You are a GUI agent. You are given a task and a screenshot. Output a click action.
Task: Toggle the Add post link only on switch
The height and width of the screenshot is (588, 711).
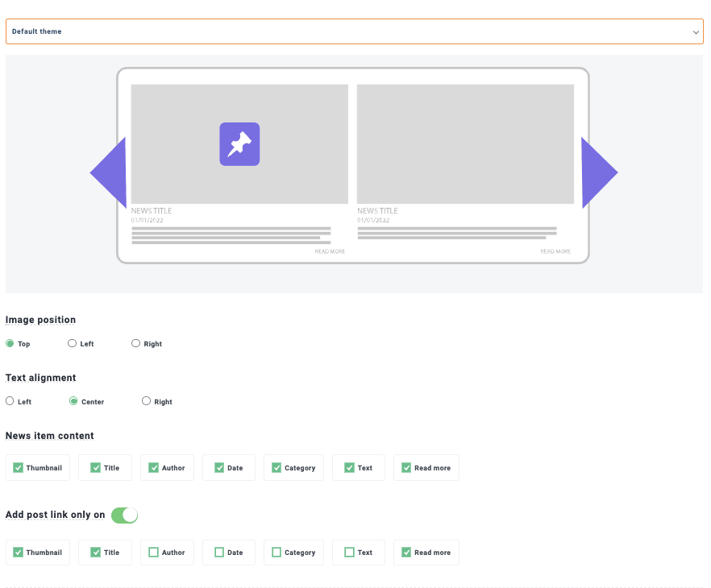click(x=125, y=515)
